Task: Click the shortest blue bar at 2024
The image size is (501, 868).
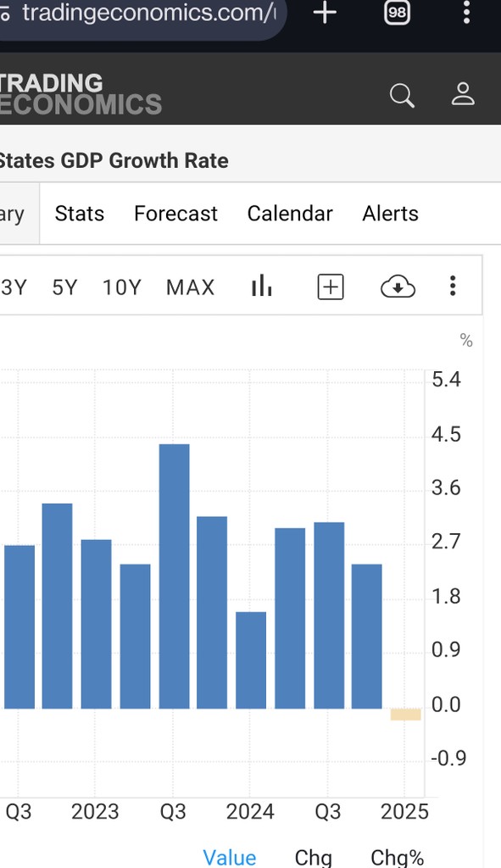Action: (x=251, y=660)
